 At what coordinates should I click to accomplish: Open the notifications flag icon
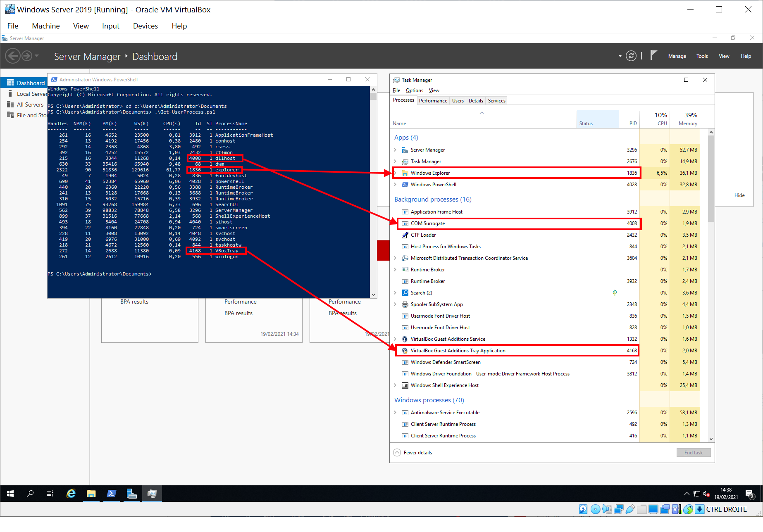653,55
